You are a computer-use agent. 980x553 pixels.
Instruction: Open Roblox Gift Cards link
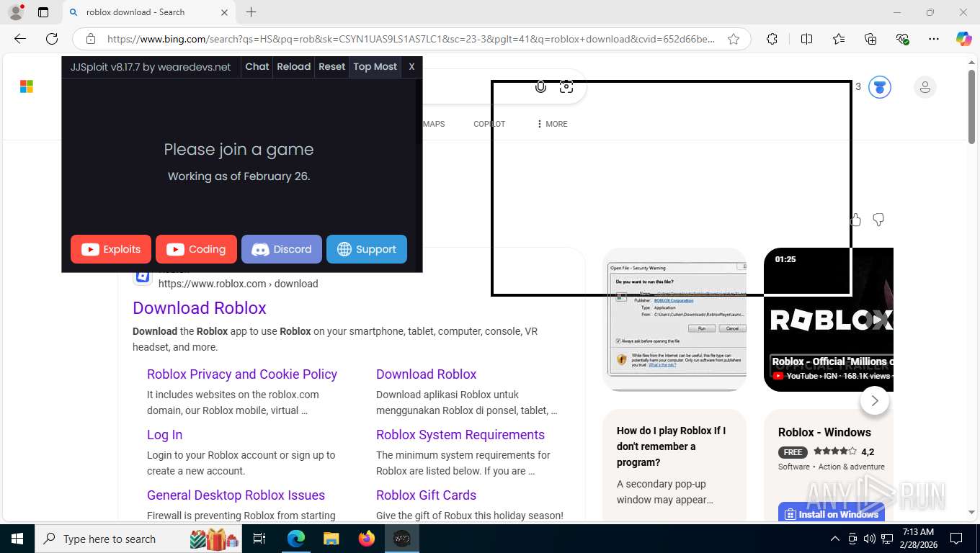point(426,495)
